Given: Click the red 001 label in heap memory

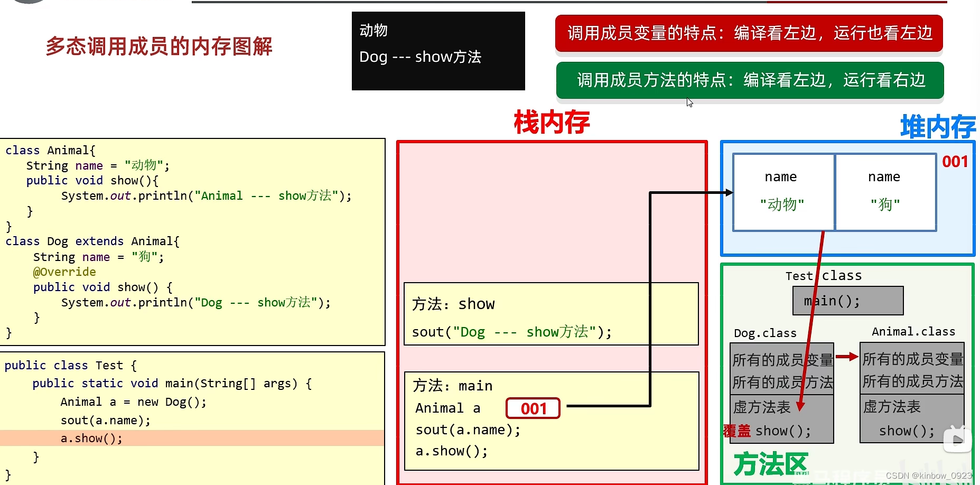Looking at the screenshot, I should 955,162.
